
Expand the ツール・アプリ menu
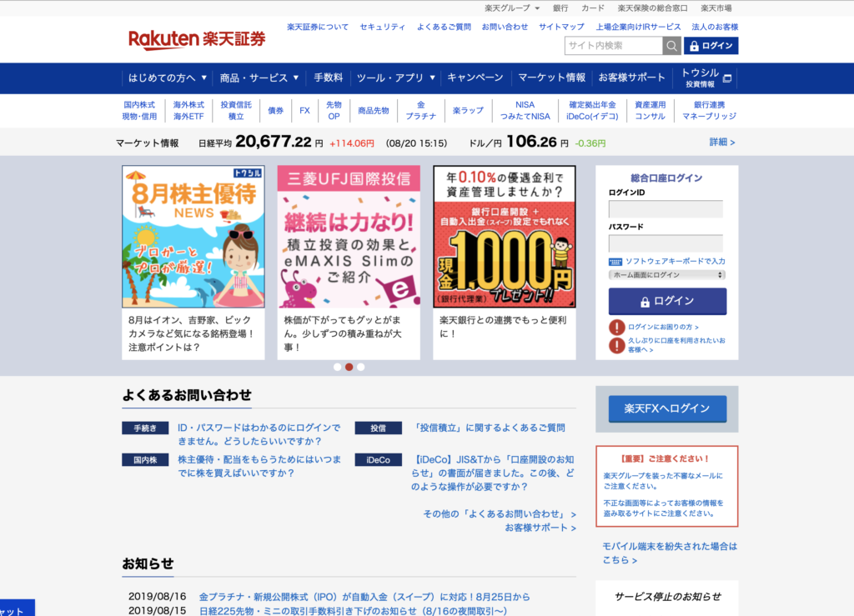396,78
